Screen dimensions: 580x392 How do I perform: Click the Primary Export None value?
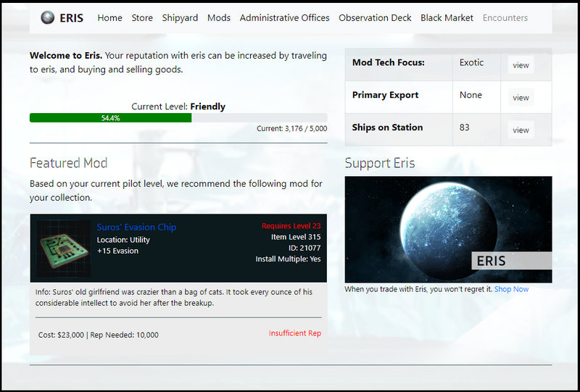pyautogui.click(x=471, y=95)
